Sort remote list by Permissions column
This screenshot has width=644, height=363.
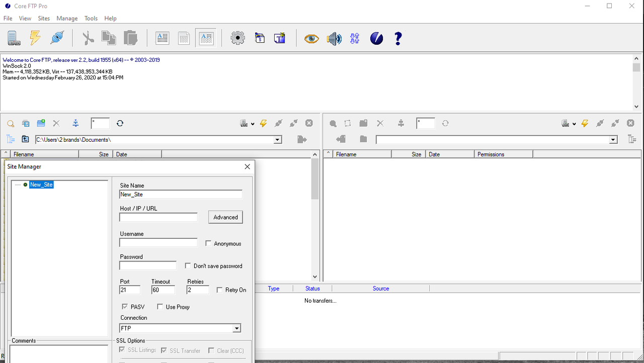point(503,154)
